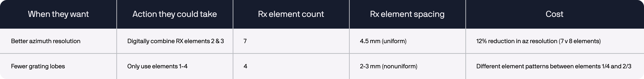Viewport: 644px width, 79px height.
Task: Click the text '(7 v 8 elements)'
Action: (579, 41)
